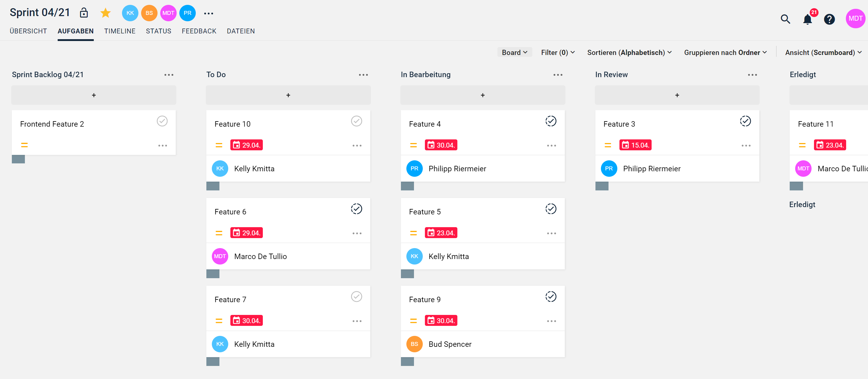868x379 pixels.
Task: Add a task to In Bearbeitung column
Action: [x=483, y=95]
